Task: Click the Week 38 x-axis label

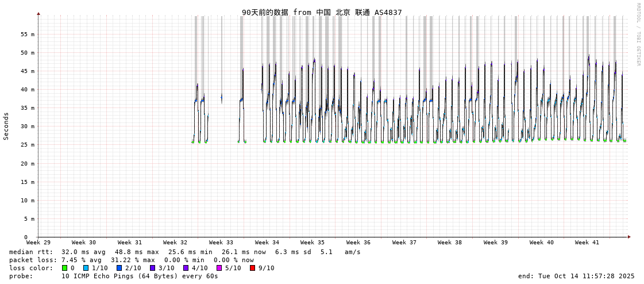Action: (x=450, y=243)
